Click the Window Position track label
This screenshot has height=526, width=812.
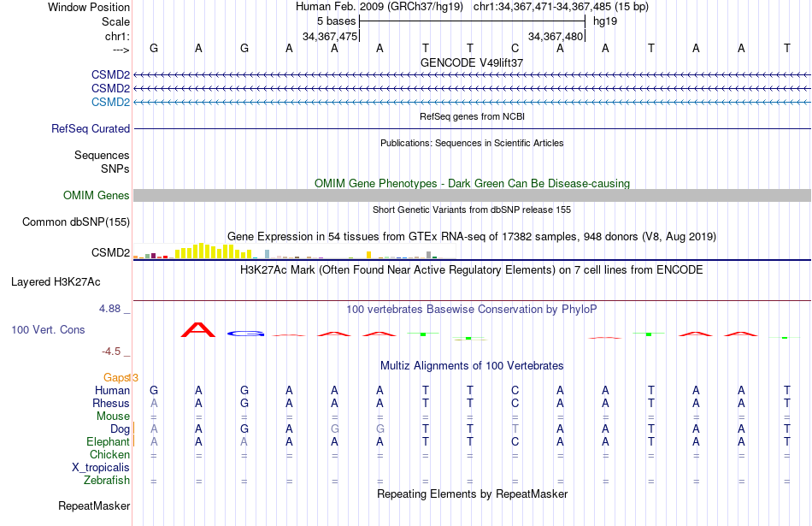[89, 7]
